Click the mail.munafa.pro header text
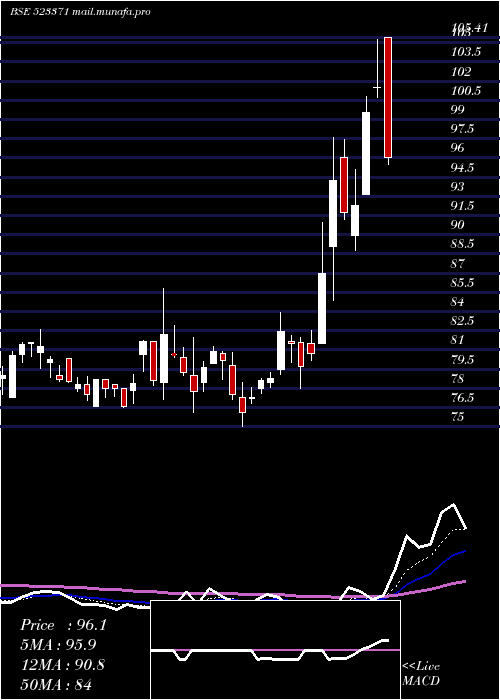 pyautogui.click(x=111, y=12)
